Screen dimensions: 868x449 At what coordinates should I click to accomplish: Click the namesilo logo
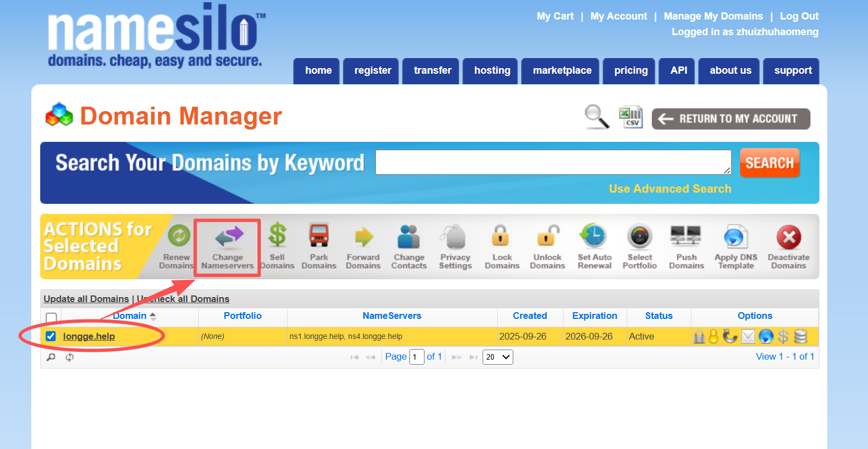pos(156,36)
